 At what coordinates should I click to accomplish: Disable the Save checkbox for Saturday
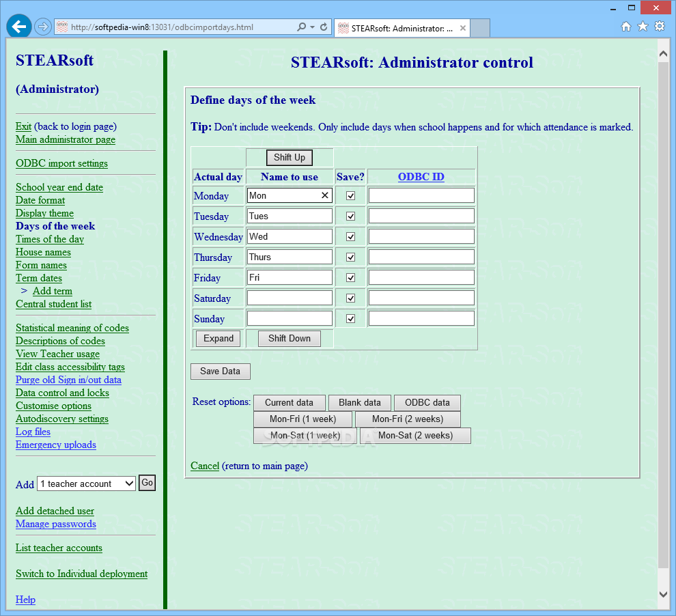point(350,298)
